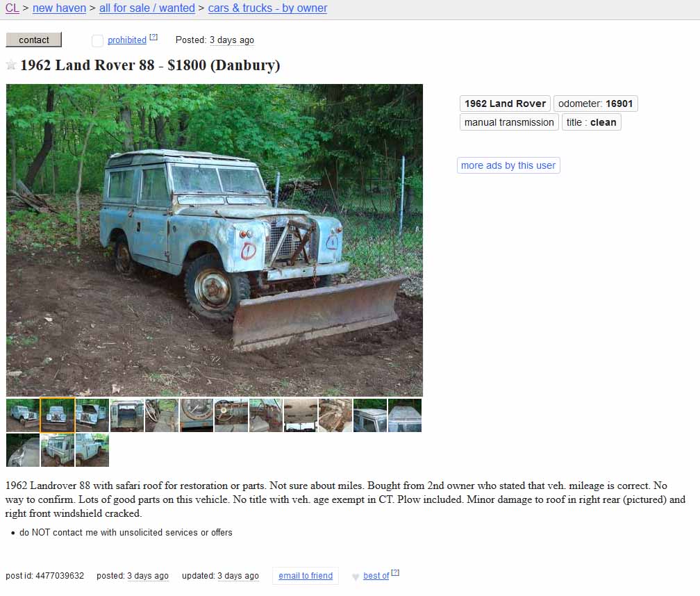Open the new haven breadcrumb link
Screen dimensions: 700x596
(60, 8)
